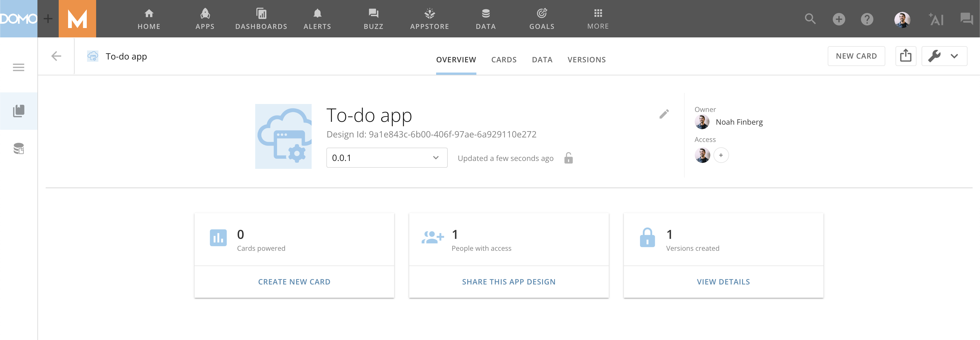The width and height of the screenshot is (980, 340).
Task: Add access with the plus circle
Action: pos(721,155)
